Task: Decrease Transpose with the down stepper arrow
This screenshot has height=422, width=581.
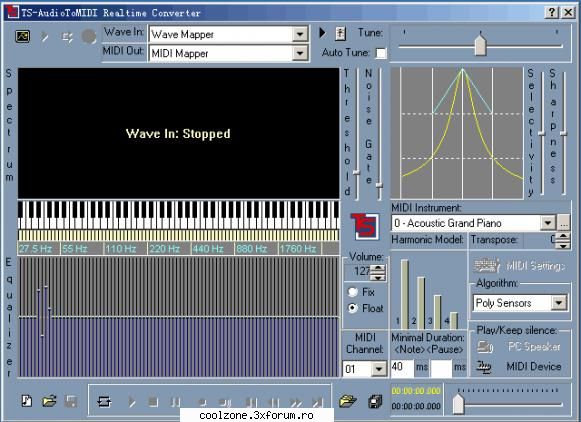Action: click(x=563, y=245)
